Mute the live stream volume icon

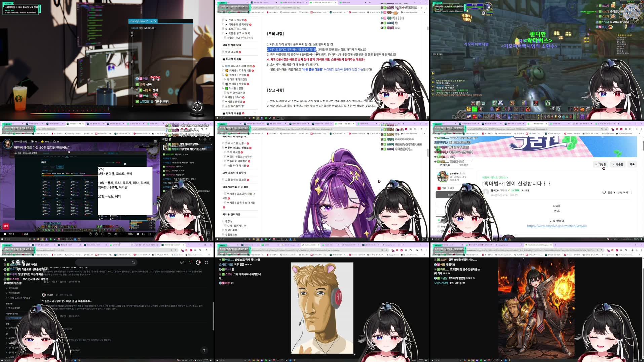point(10,234)
